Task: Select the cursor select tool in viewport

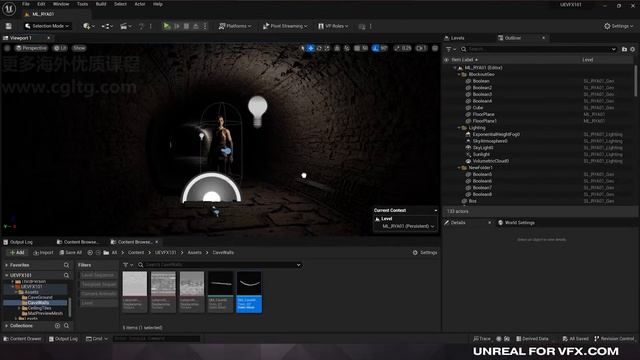Action: click(302, 48)
